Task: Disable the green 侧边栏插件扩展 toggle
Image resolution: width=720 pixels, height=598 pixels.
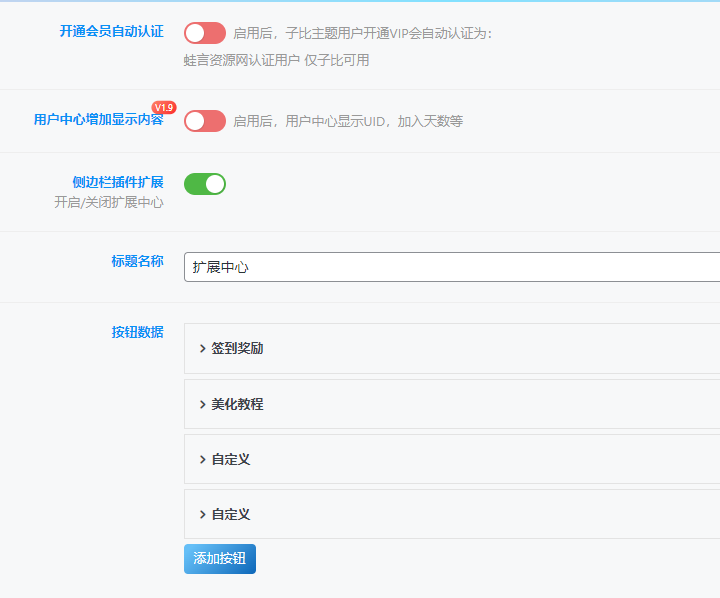Action: click(x=205, y=184)
